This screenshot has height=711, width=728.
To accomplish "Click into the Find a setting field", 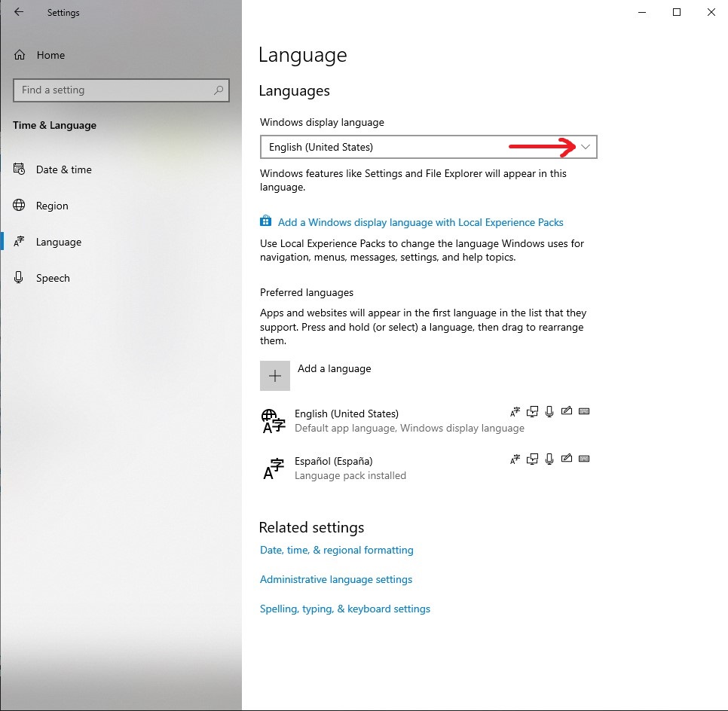I will 121,90.
